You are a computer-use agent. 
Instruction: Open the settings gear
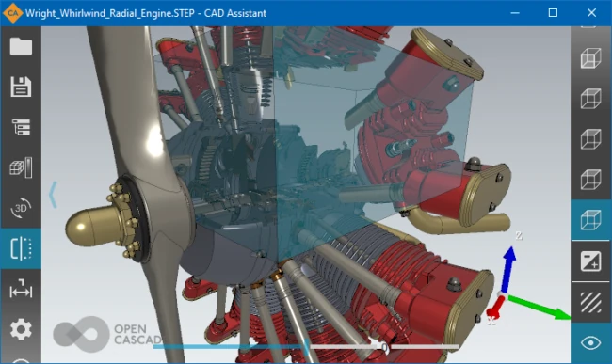coord(21,329)
